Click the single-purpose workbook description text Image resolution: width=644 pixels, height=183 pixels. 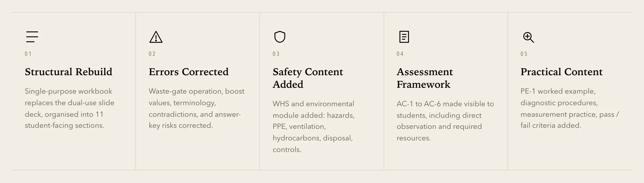click(70, 108)
